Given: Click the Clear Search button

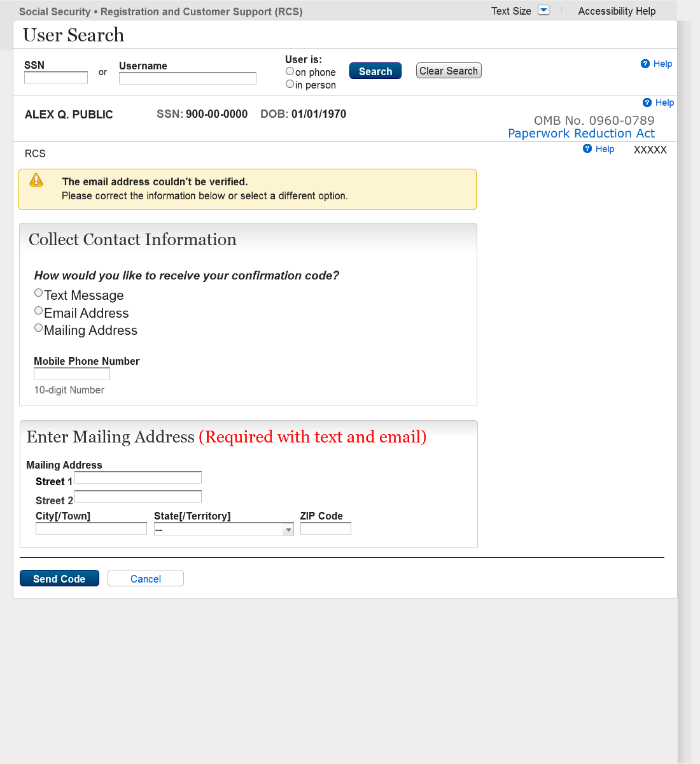Looking at the screenshot, I should [x=449, y=71].
